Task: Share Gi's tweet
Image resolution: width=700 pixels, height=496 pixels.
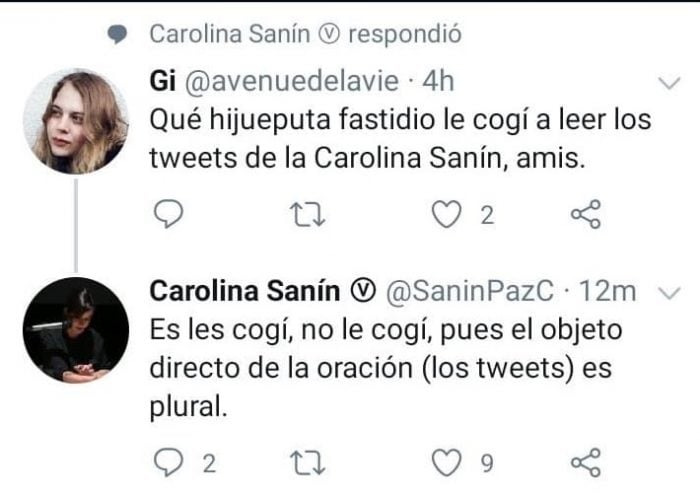Action: (x=585, y=214)
